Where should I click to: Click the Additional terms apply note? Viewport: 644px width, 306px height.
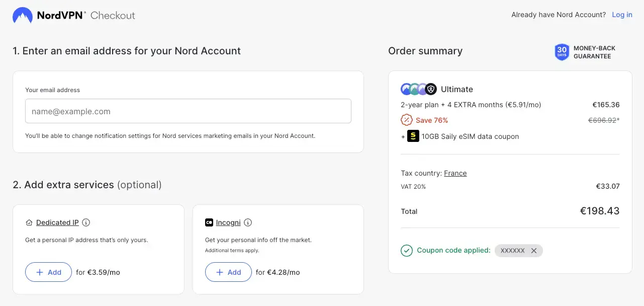pos(232,250)
